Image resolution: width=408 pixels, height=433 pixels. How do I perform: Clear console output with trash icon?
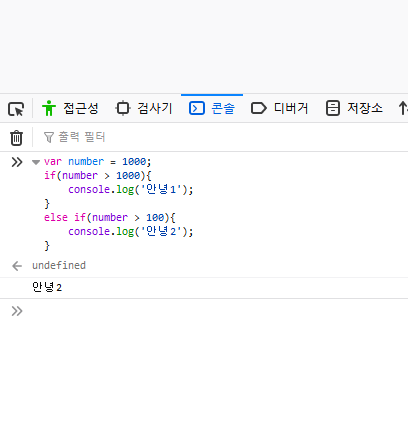coord(16,138)
